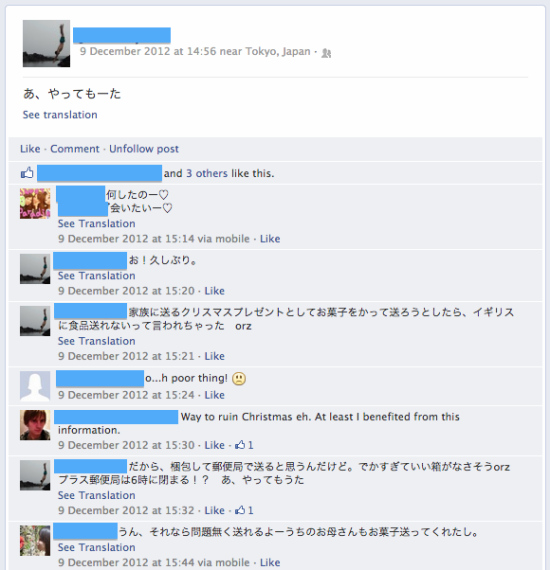
Task: Open the '3 others' likes list
Action: pyautogui.click(x=207, y=173)
